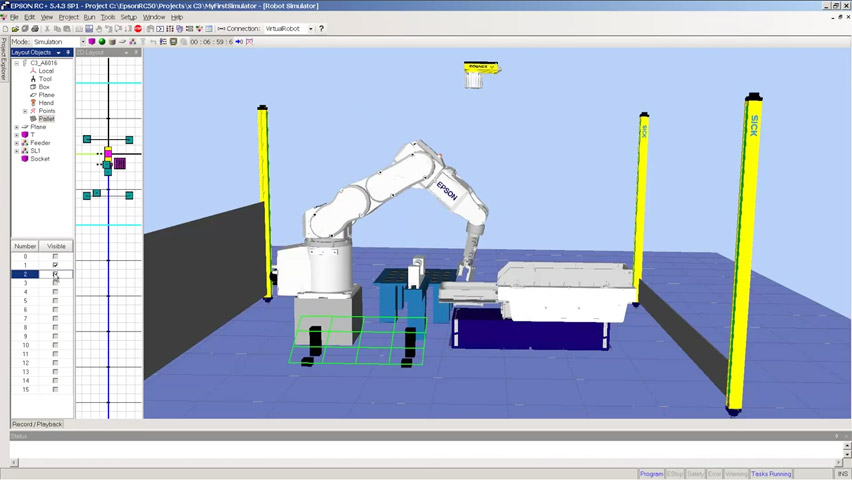This screenshot has height=480, width=852.
Task: Toggle Visible checkbox for pallet number 4
Action: tap(55, 292)
